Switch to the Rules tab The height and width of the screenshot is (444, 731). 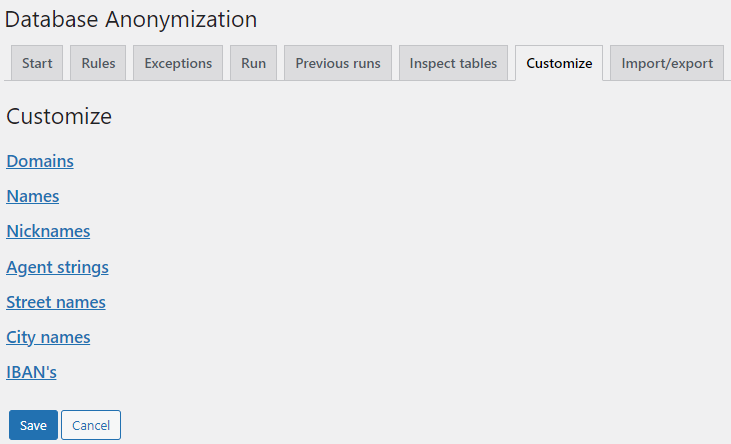click(x=98, y=63)
